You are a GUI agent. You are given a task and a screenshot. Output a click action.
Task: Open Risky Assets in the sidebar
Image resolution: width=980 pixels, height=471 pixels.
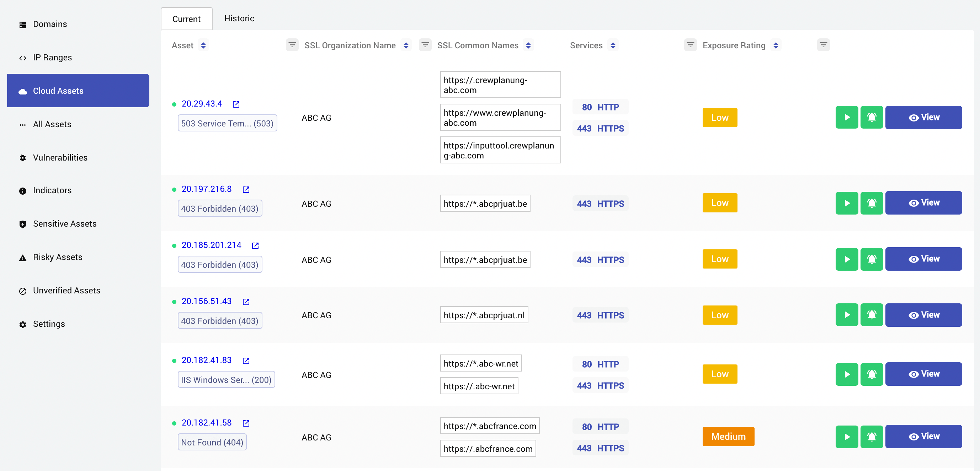click(58, 257)
